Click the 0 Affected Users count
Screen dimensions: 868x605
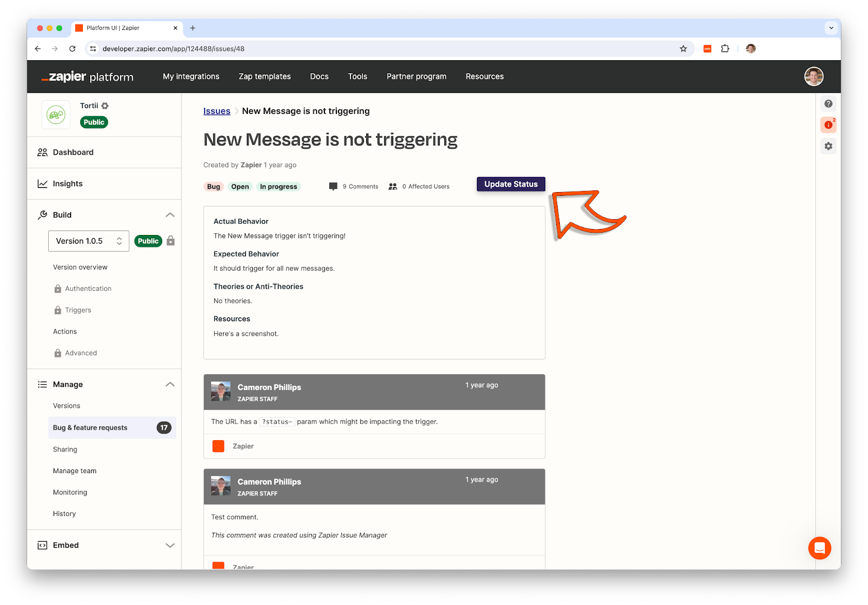[x=426, y=187]
